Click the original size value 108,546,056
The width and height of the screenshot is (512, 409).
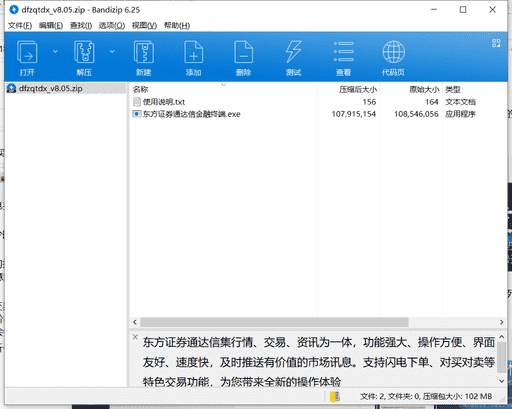click(416, 114)
